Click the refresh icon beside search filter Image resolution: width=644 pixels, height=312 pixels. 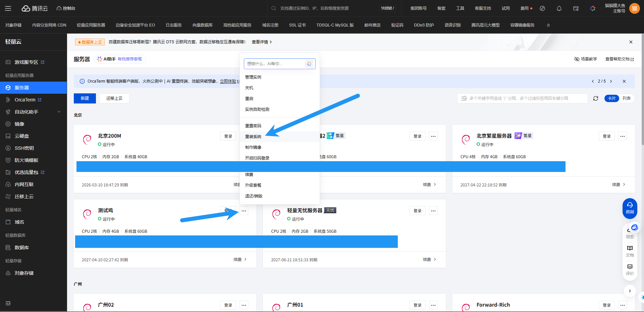(x=595, y=98)
